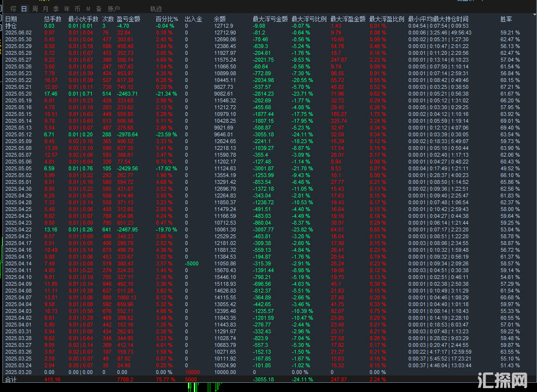Select the M tab

click(88, 9)
